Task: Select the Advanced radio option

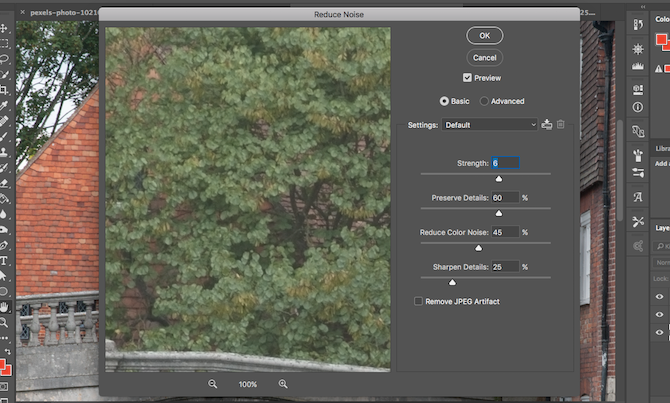Action: (485, 101)
